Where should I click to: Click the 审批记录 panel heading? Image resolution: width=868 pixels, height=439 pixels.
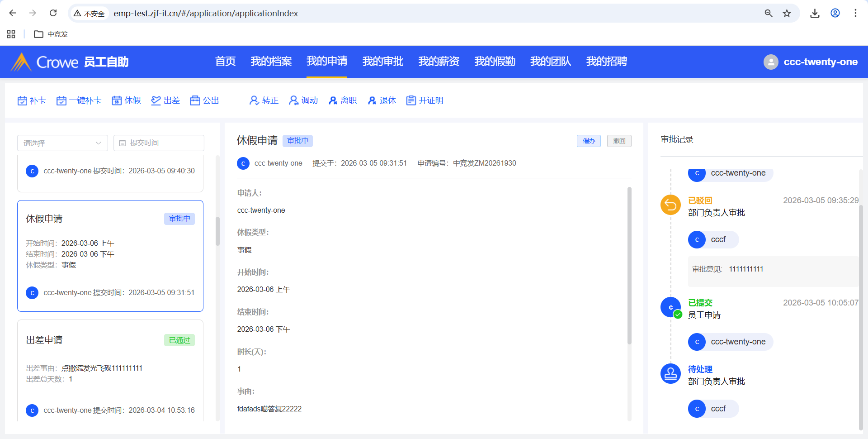tap(677, 139)
